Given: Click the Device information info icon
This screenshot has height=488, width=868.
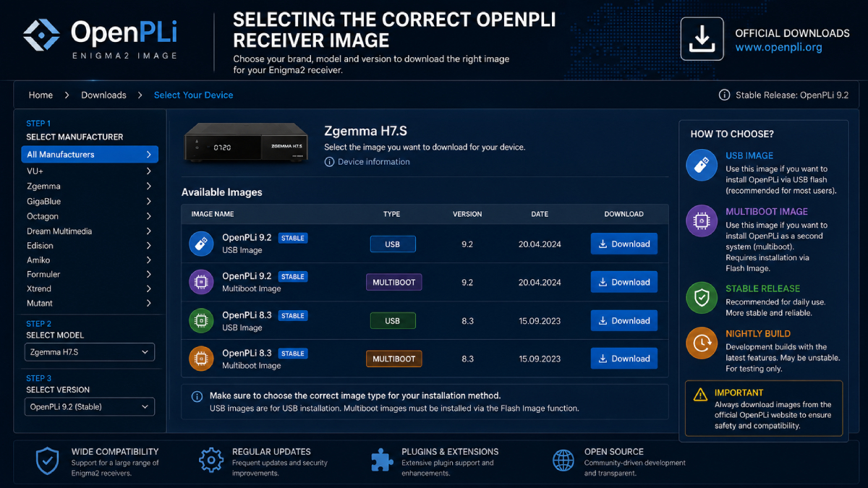Looking at the screenshot, I should [x=330, y=162].
